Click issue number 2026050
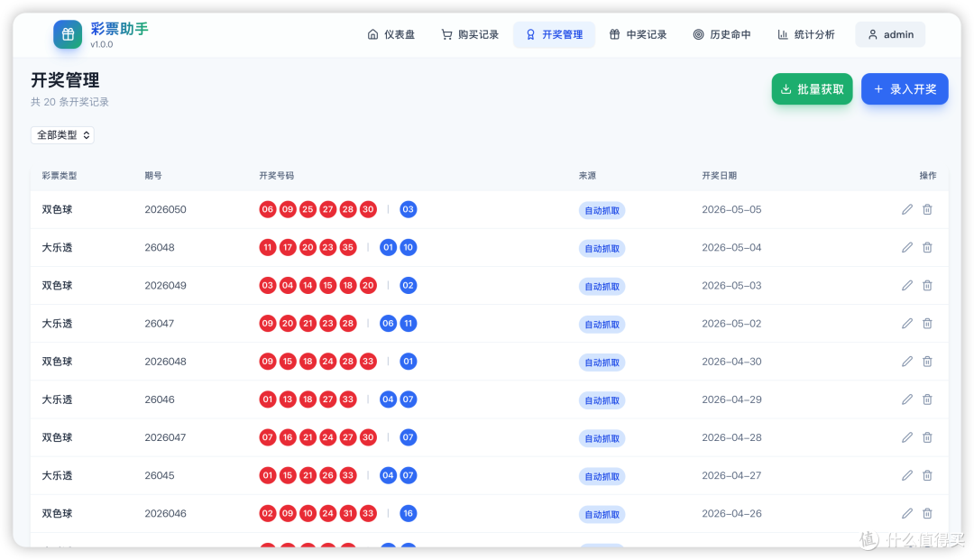The image size is (974, 560). tap(165, 210)
